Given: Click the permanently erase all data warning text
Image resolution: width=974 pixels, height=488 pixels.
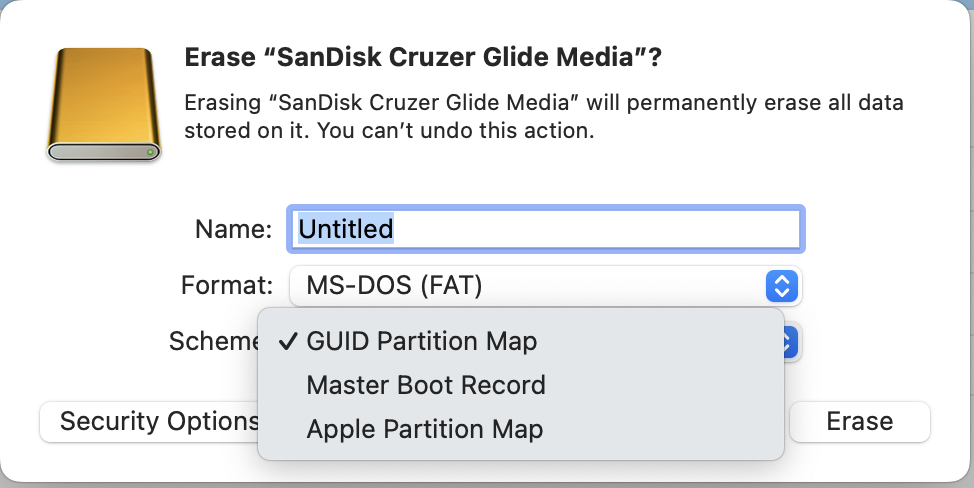Looking at the screenshot, I should [x=544, y=104].
